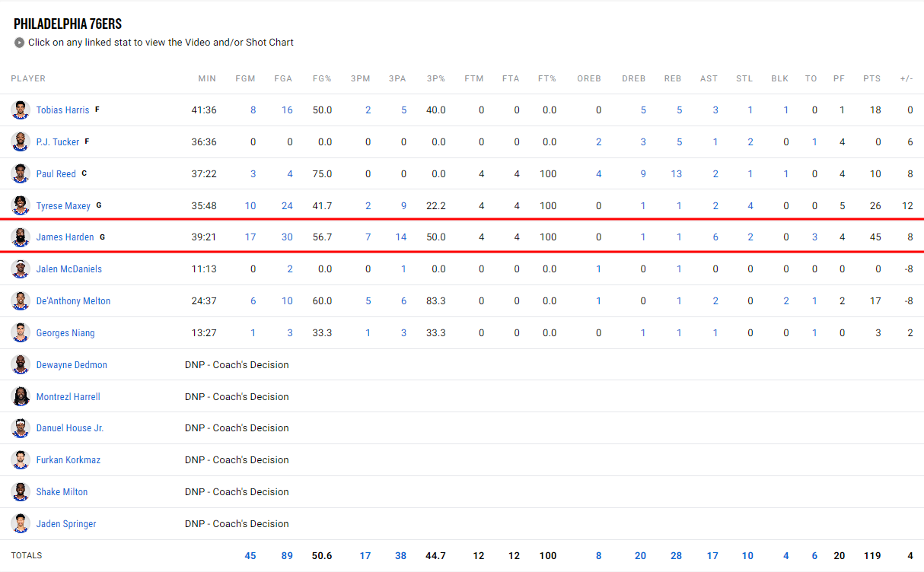View Paul Reed's 9 defensive rebounds

[x=643, y=174]
